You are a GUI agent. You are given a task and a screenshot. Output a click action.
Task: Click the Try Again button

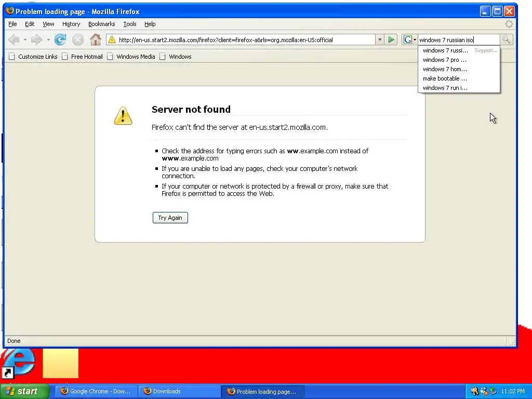170,218
